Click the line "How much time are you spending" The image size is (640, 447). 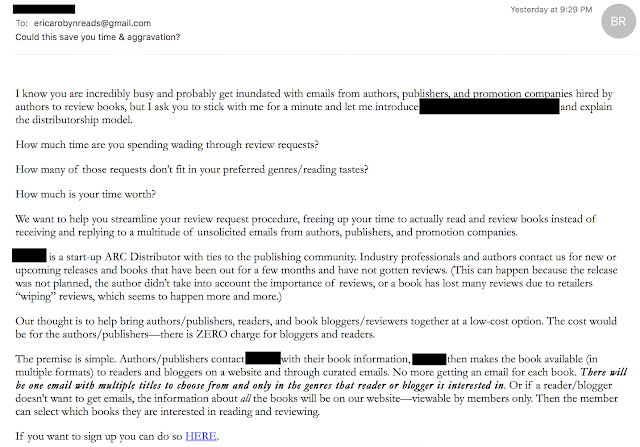point(167,145)
